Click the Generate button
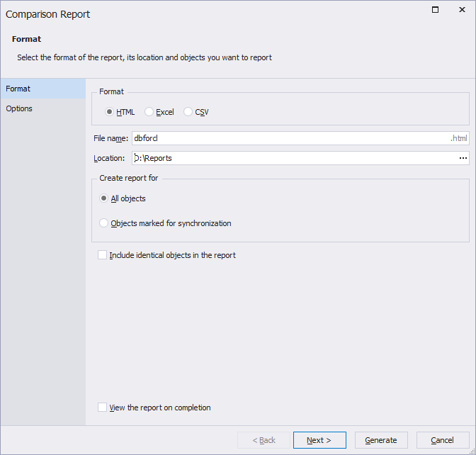The width and height of the screenshot is (476, 455). point(381,440)
